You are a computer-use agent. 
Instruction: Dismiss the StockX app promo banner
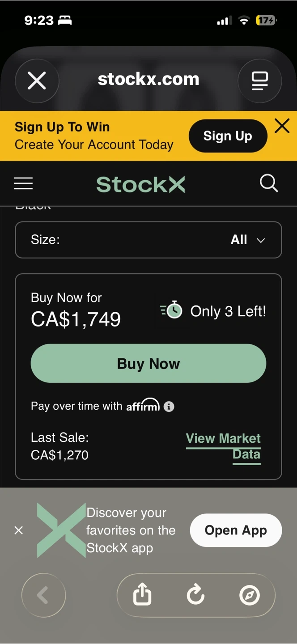(x=19, y=530)
